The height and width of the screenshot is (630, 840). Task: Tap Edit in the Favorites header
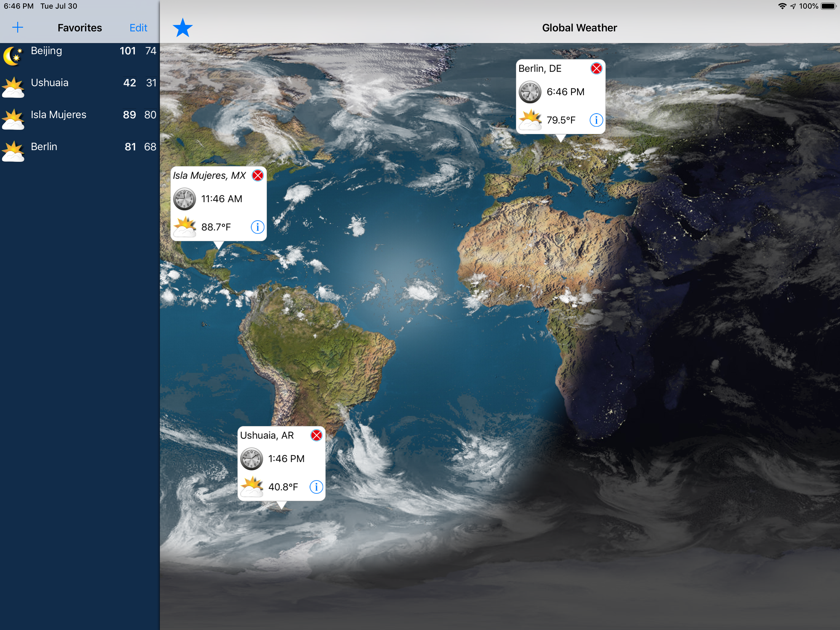(x=138, y=28)
